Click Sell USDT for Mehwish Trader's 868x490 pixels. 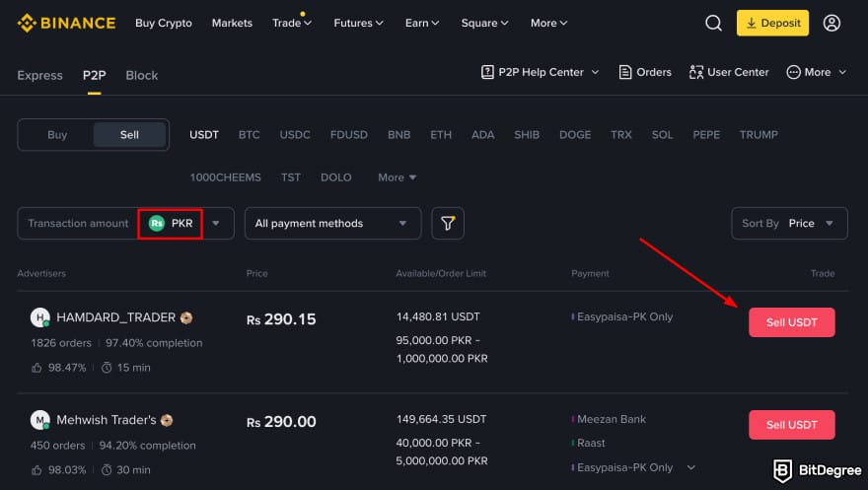pyautogui.click(x=792, y=425)
